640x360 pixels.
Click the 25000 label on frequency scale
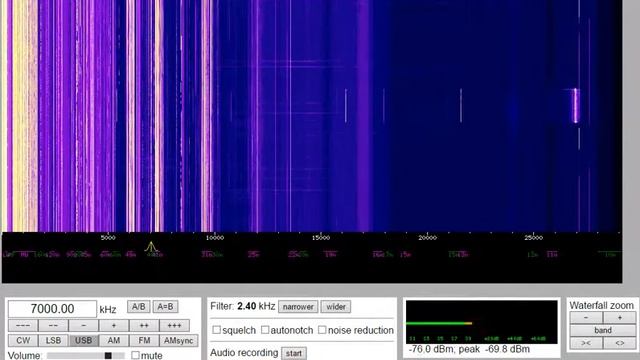pyautogui.click(x=534, y=238)
